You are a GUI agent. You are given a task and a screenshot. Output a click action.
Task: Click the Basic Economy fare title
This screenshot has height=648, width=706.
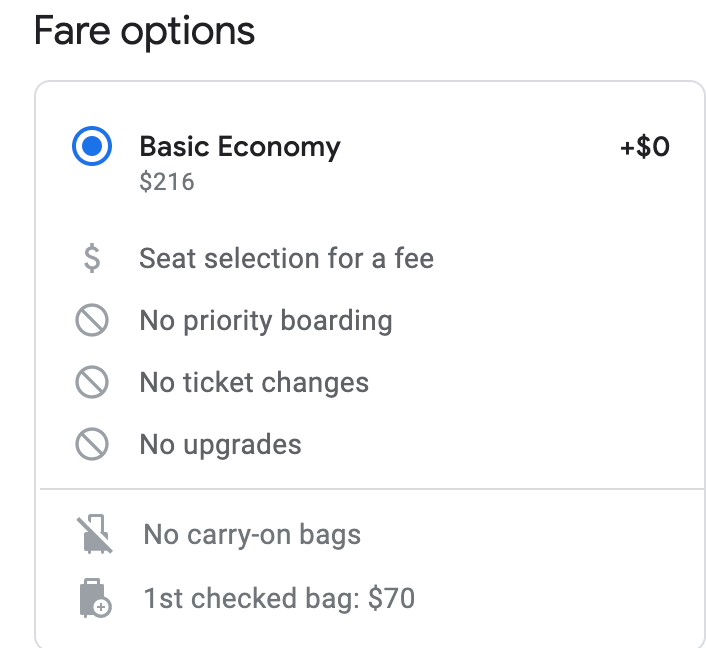tap(240, 147)
